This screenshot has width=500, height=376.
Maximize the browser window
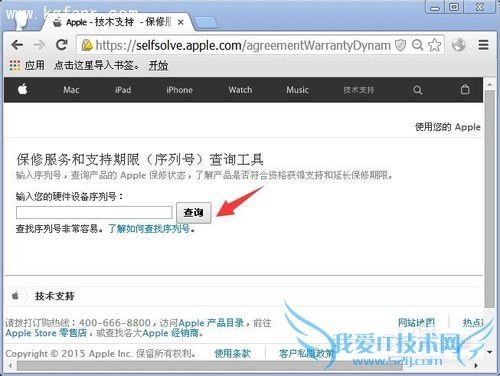coord(454,7)
